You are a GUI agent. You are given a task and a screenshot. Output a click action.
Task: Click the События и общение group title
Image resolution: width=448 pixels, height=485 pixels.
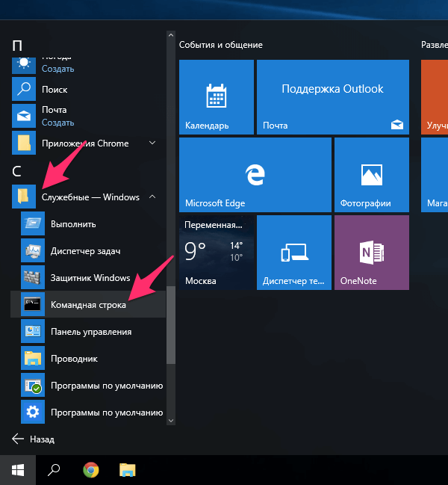coord(220,45)
